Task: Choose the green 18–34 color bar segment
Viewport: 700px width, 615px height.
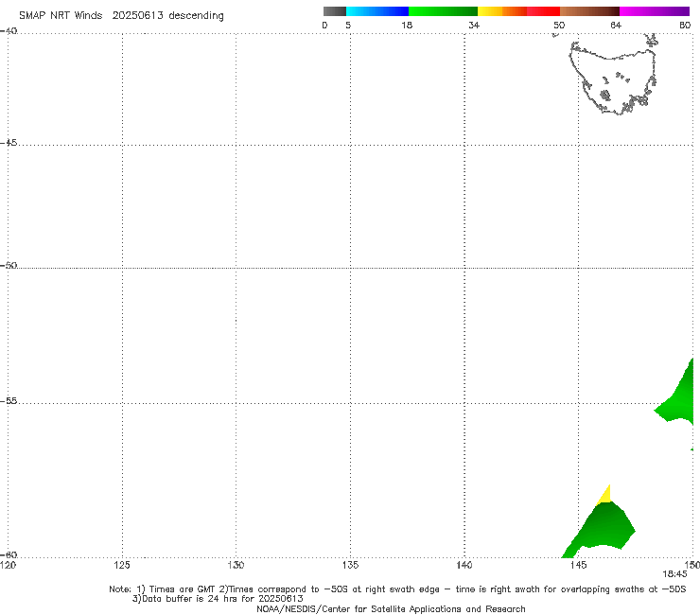Action: point(443,11)
